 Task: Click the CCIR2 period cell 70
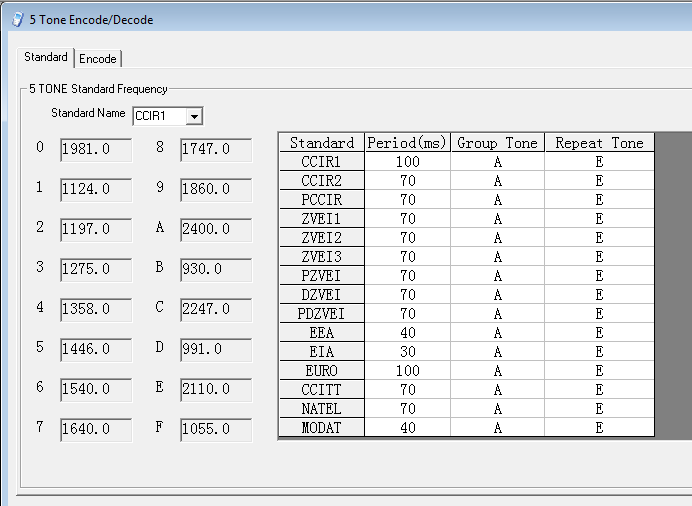(407, 180)
